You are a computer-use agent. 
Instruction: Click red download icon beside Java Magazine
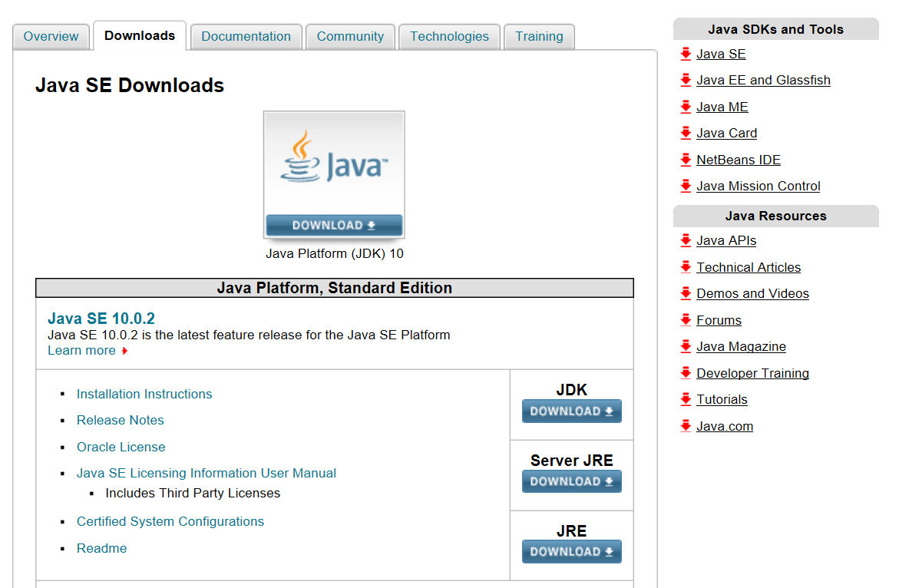point(686,347)
